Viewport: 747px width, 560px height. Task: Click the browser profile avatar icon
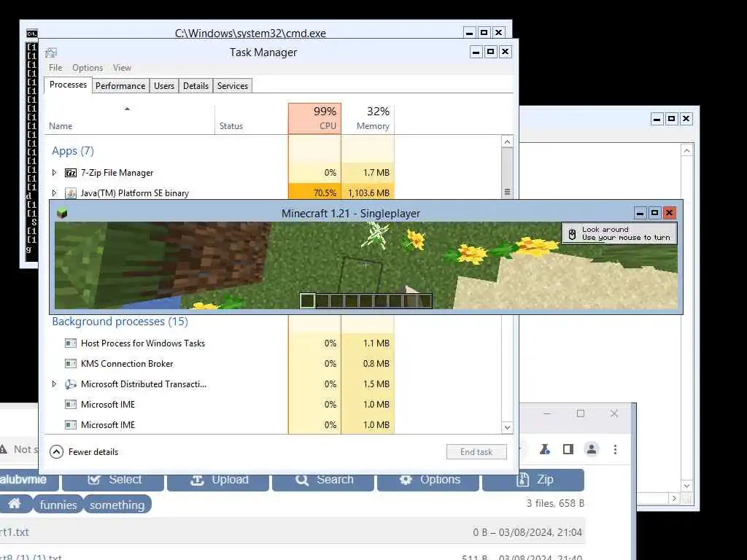(592, 449)
